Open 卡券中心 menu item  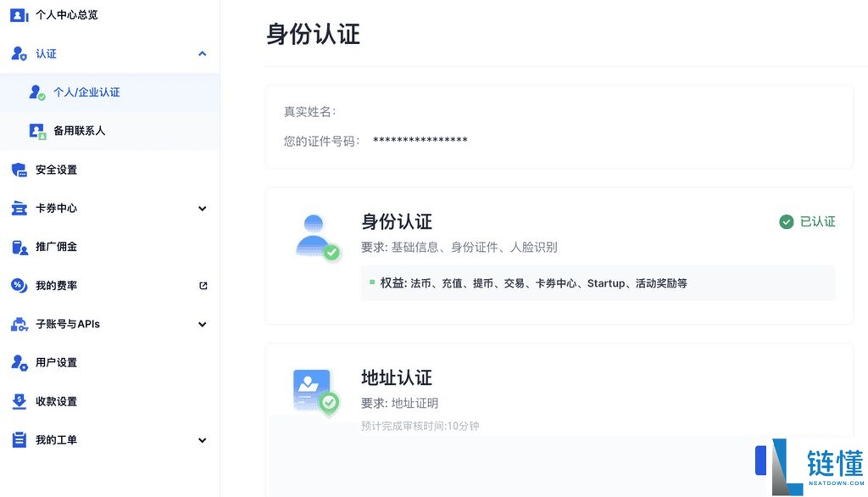click(x=56, y=209)
